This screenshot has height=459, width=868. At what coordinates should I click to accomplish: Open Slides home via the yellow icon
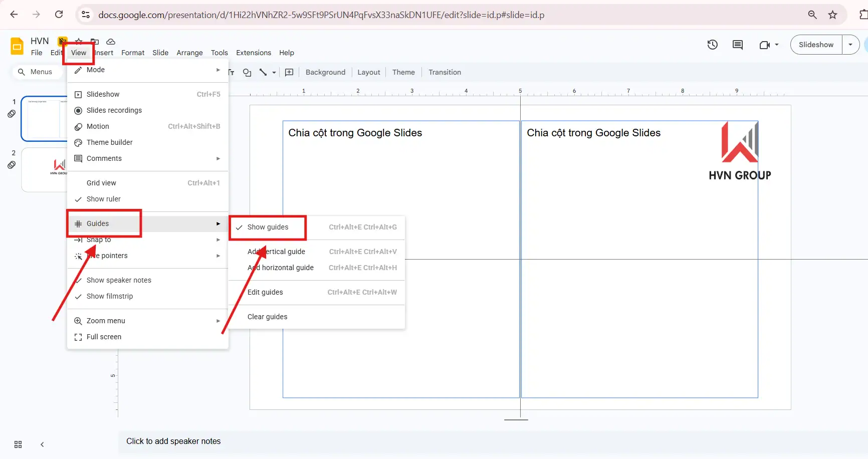click(17, 46)
